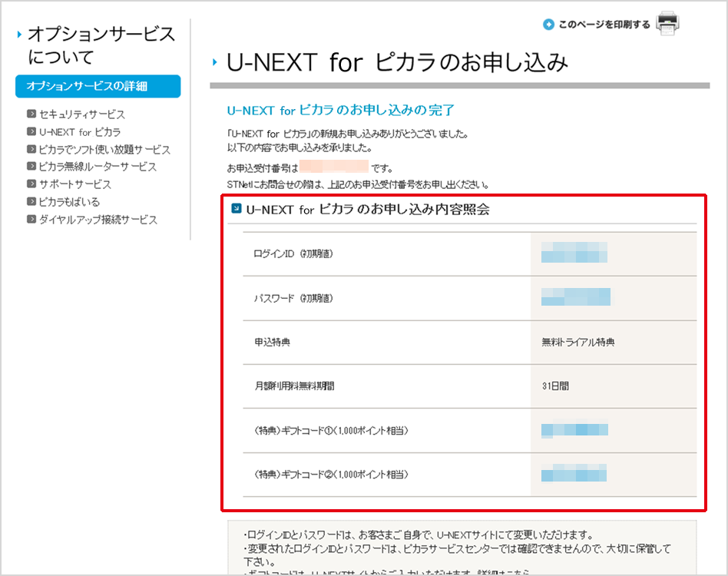Click the 月額利用料無料期間 label
The image size is (728, 576).
pyautogui.click(x=294, y=386)
